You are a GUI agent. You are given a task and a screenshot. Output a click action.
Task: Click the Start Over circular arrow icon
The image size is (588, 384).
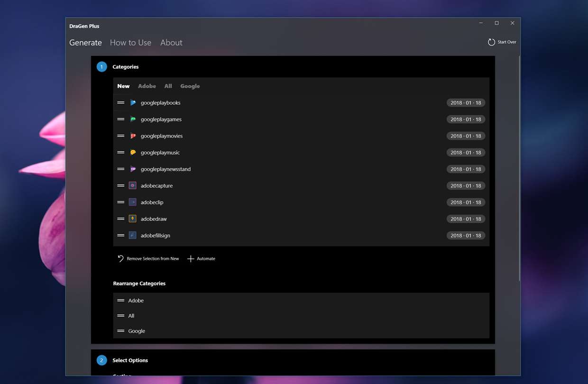491,42
